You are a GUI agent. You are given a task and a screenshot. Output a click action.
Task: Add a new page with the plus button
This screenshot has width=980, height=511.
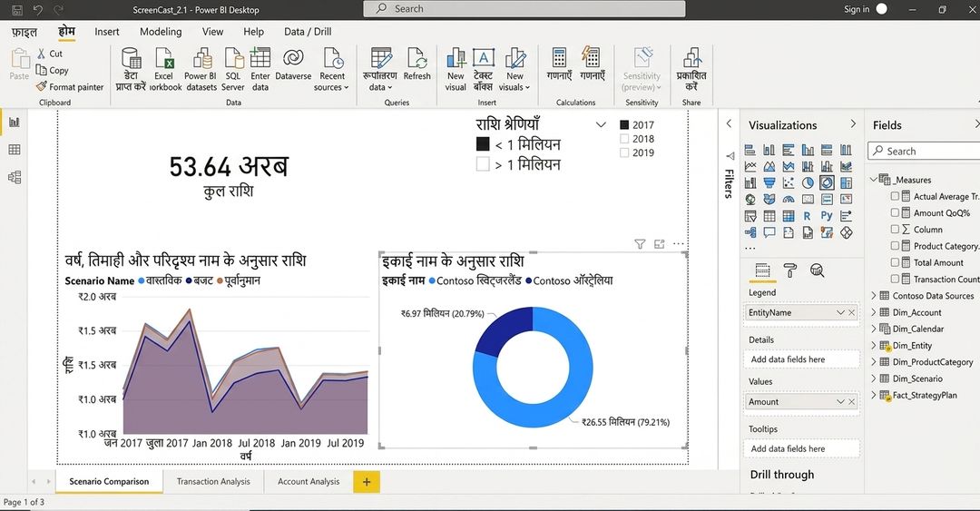click(x=367, y=482)
